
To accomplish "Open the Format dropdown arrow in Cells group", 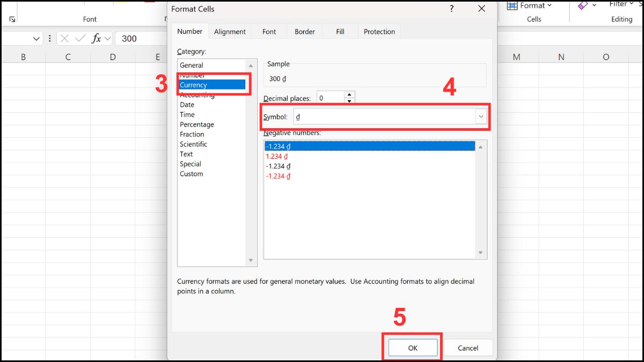I will 551,5.
